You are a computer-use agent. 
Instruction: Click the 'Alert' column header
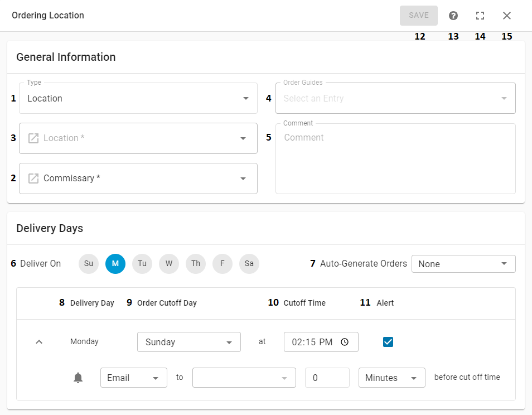(385, 303)
